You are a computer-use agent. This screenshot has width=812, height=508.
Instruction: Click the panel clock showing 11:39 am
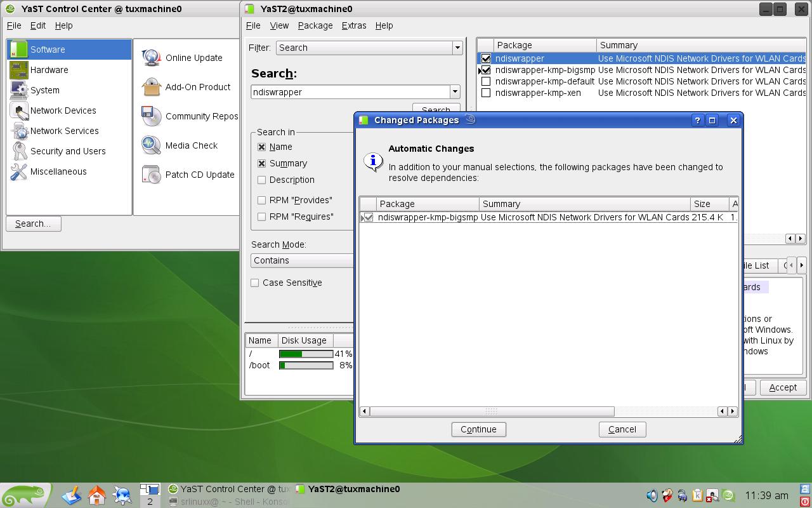766,495
